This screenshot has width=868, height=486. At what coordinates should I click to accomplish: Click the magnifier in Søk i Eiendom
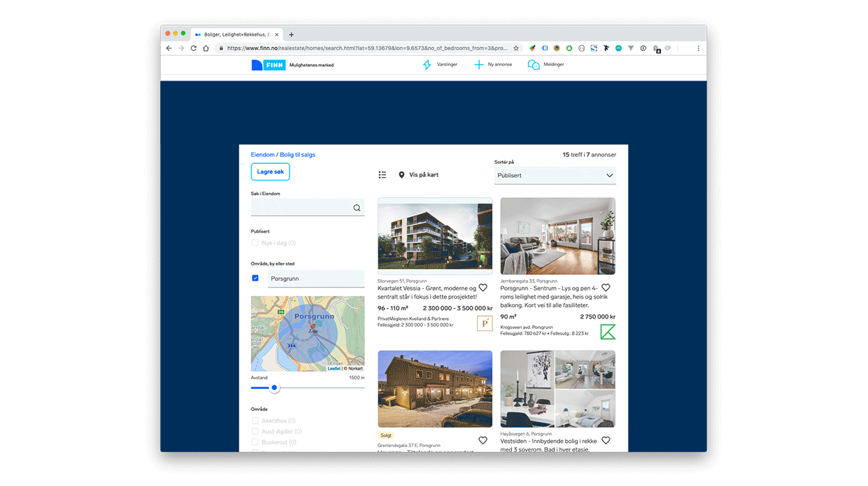[357, 208]
